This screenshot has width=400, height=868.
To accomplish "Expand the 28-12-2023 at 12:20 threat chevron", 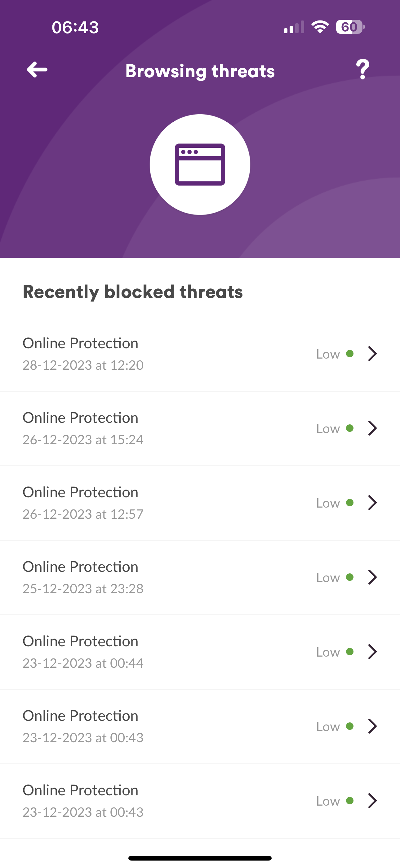I will tap(372, 354).
